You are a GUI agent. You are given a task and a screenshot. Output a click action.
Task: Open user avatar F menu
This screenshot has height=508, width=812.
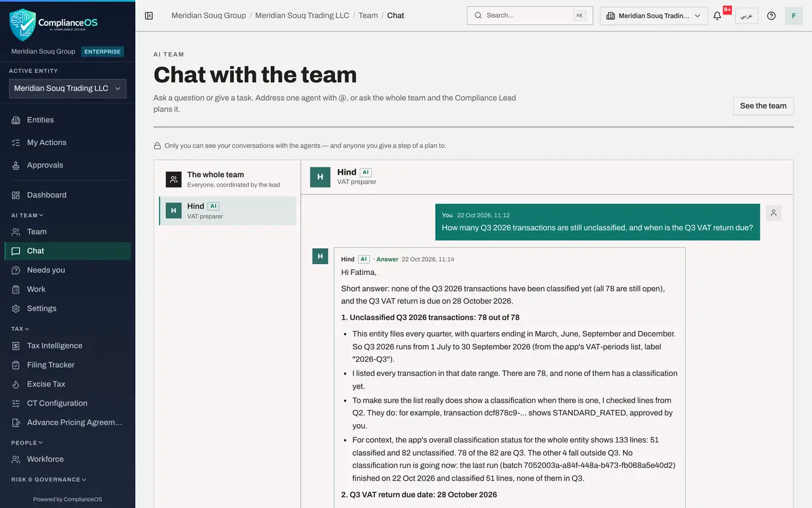[794, 16]
